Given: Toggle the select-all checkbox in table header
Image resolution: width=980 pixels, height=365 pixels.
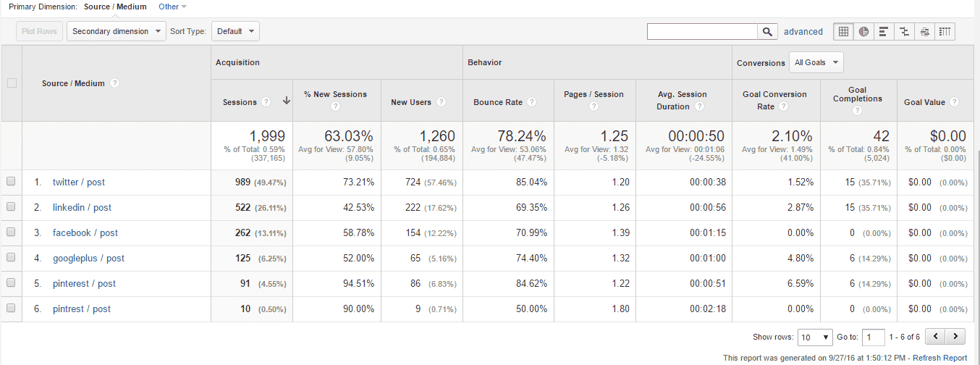Looking at the screenshot, I should [x=12, y=83].
